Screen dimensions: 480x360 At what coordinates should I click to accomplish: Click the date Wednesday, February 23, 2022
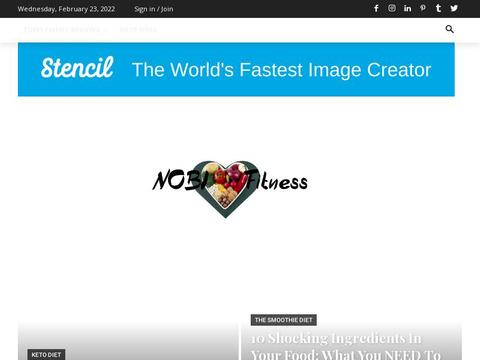pyautogui.click(x=66, y=9)
